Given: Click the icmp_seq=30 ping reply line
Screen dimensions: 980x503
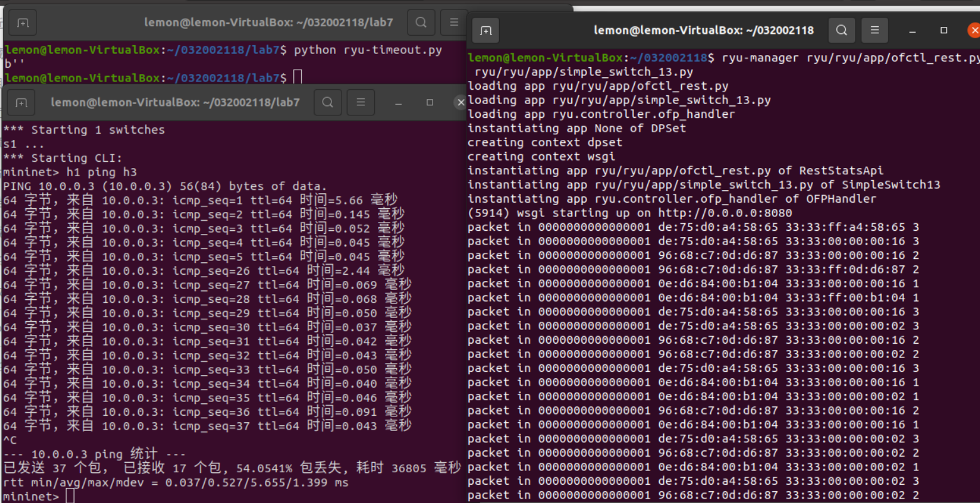Looking at the screenshot, I should tap(207, 327).
